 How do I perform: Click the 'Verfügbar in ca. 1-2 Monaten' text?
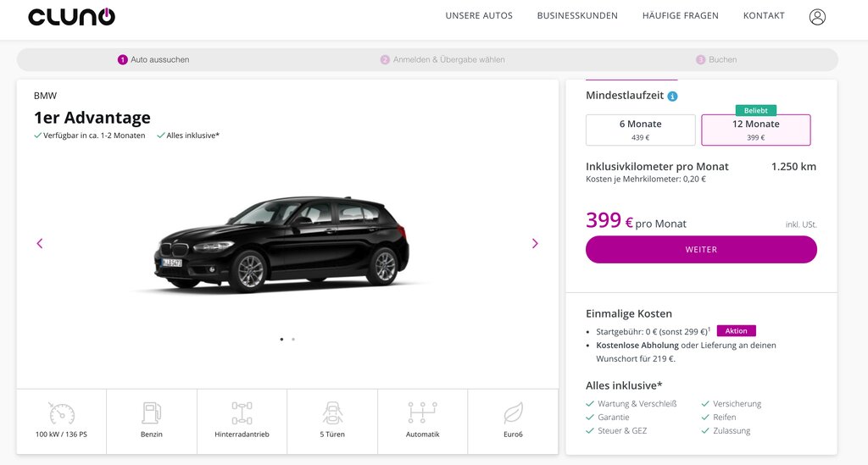click(94, 136)
